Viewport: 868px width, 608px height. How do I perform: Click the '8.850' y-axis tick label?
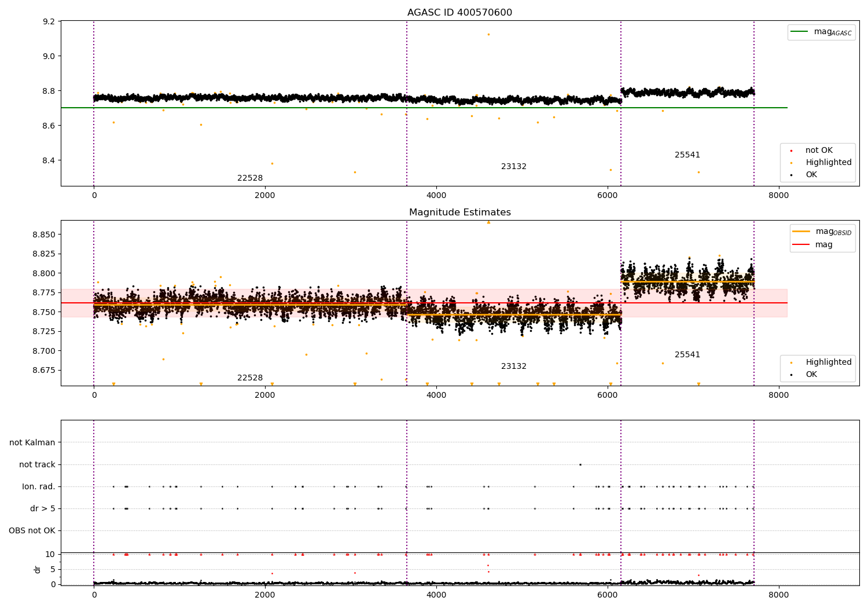45,235
